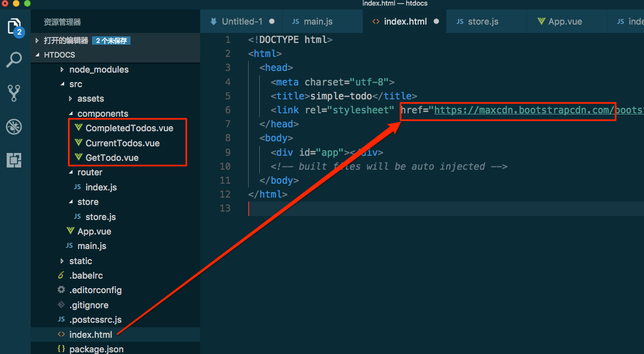The image size is (644, 354).
Task: Collapse the store folder
Action: pos(71,202)
